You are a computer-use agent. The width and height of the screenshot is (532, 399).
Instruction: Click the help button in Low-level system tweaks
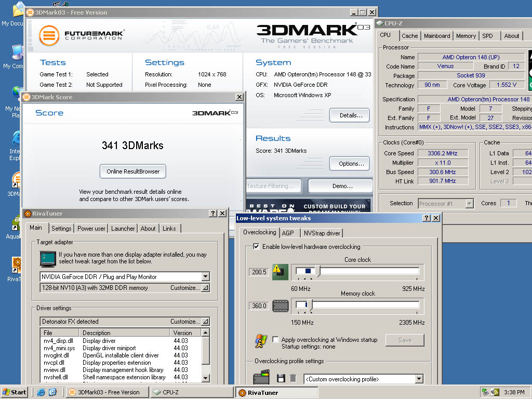427,218
